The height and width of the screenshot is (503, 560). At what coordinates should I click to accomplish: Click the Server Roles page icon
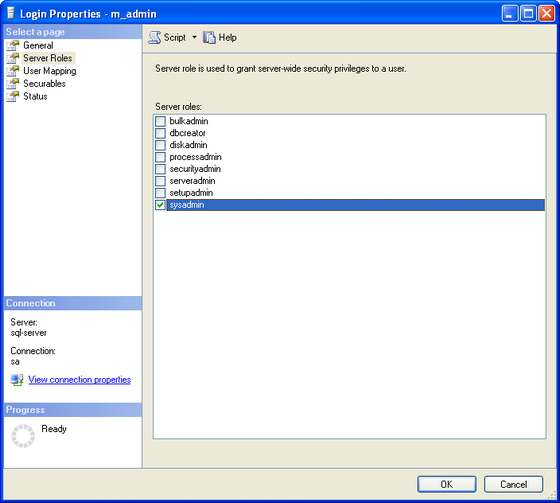(x=13, y=58)
